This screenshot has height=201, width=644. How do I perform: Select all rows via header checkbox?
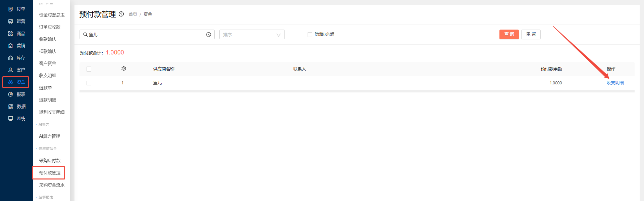click(89, 69)
